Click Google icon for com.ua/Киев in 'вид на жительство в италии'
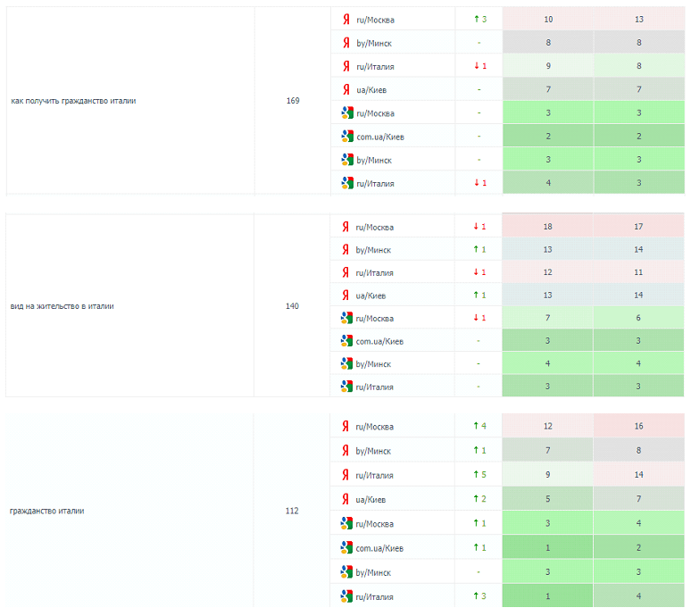 pos(346,341)
